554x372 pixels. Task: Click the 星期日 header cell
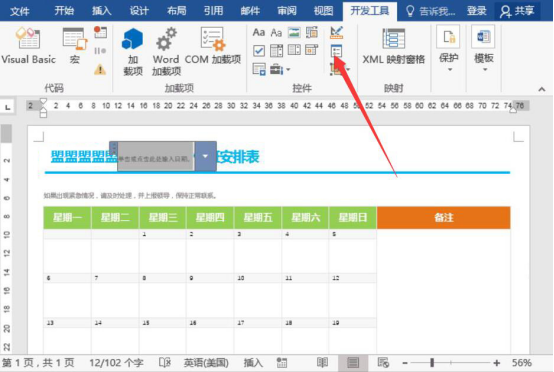pos(353,217)
